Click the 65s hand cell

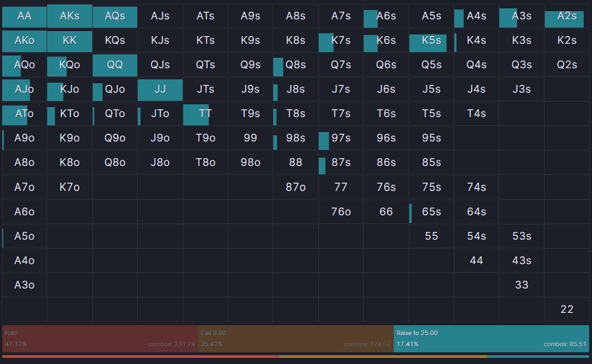[x=431, y=211]
